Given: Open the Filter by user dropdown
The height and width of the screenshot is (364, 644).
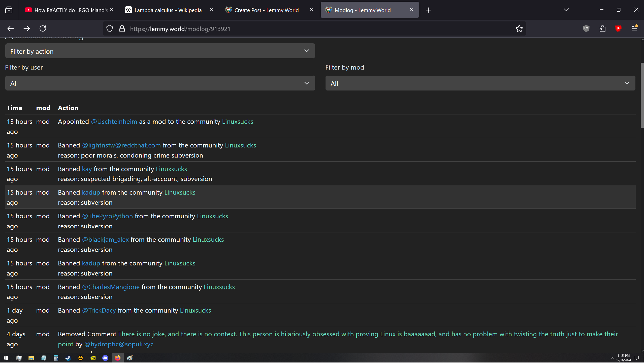Looking at the screenshot, I should (x=160, y=83).
